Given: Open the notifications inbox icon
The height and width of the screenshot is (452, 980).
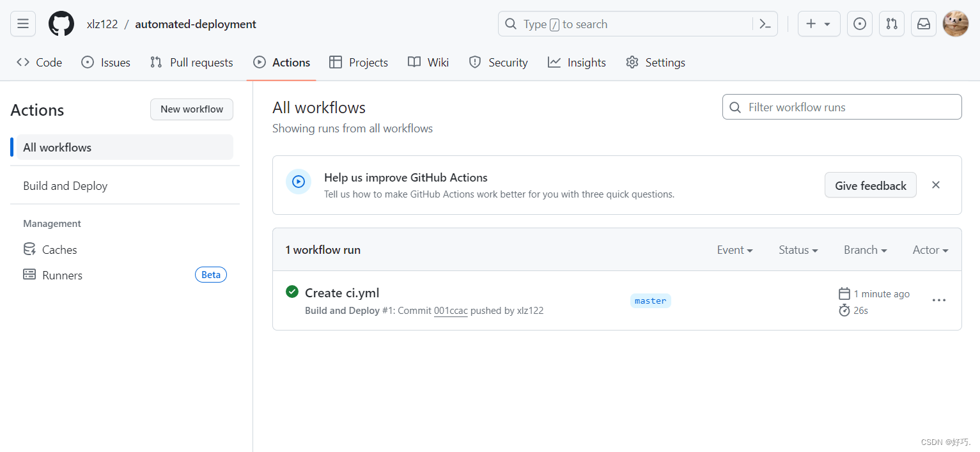Looking at the screenshot, I should coord(924,24).
